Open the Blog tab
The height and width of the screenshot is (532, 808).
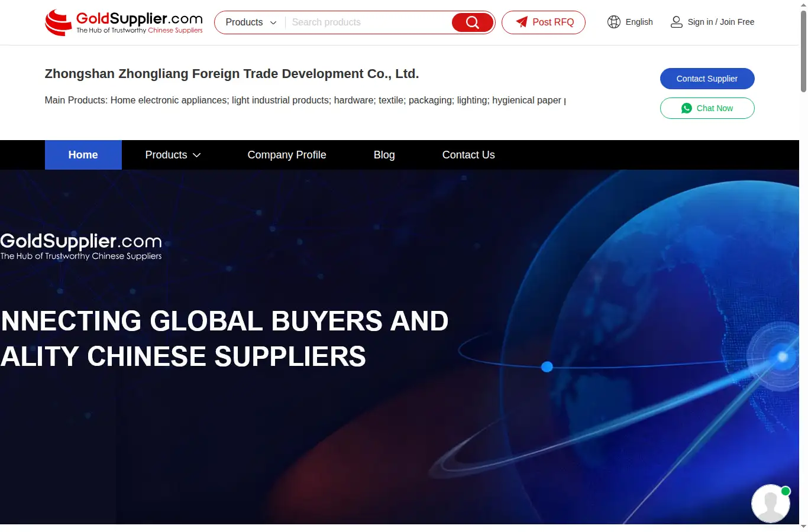pyautogui.click(x=384, y=155)
